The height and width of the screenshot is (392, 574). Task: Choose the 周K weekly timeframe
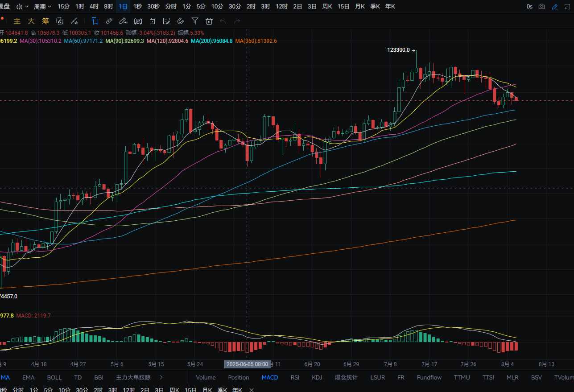coord(327,7)
